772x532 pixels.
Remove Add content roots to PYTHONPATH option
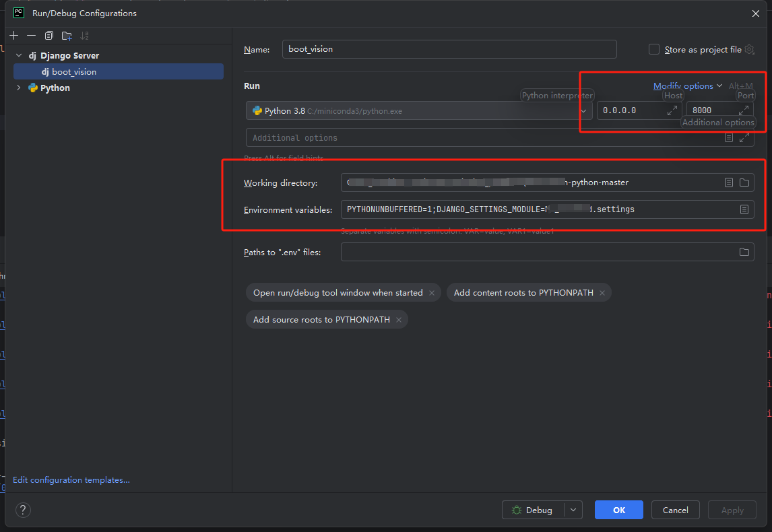tap(602, 292)
